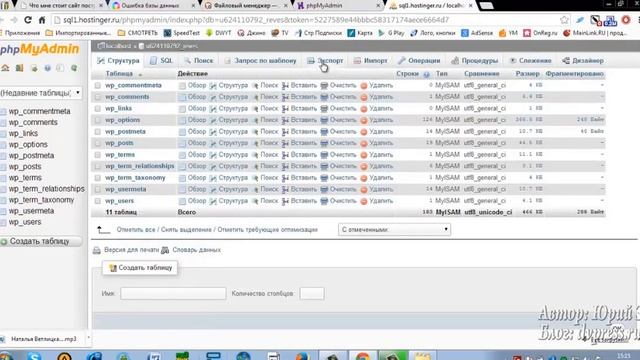Open the Слежение tab
Image resolution: width=640 pixels, height=360 pixels.
tap(530, 61)
